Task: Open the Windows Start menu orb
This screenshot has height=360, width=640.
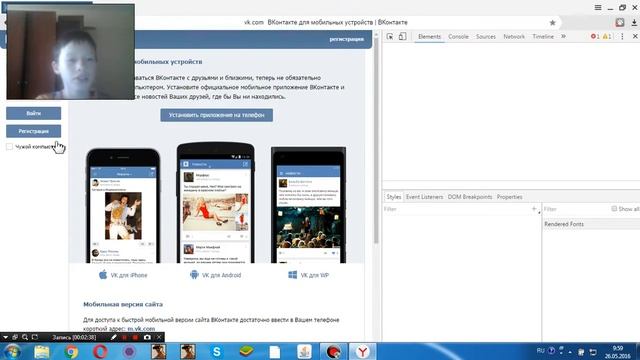Action: pos(12,351)
